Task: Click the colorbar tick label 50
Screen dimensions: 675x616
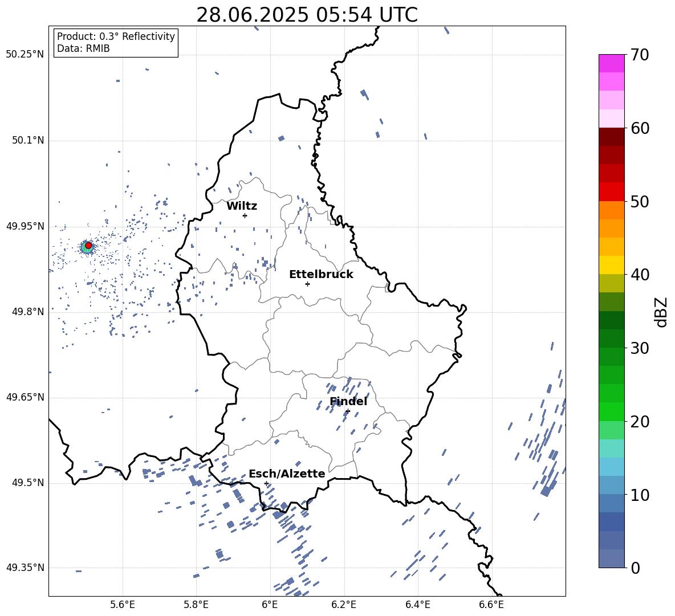Action: pyautogui.click(x=640, y=201)
